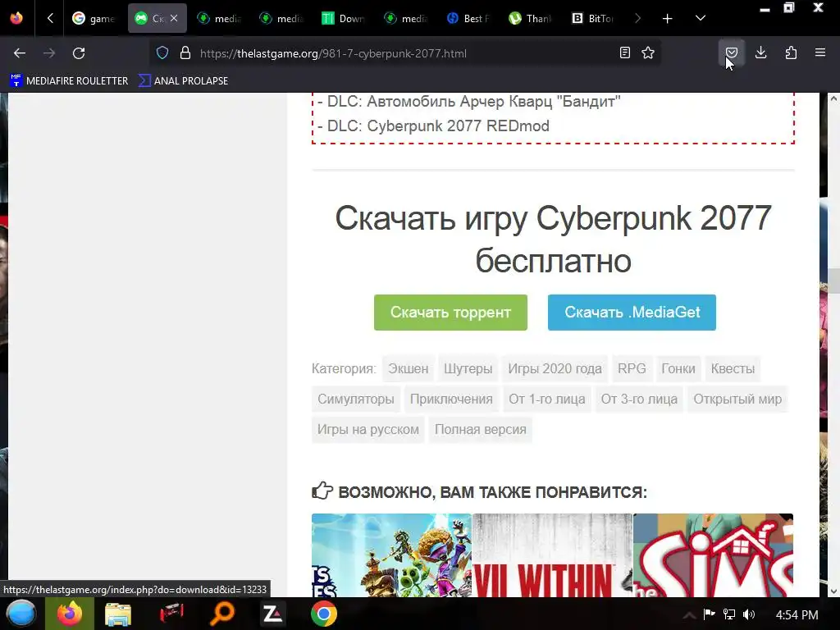The width and height of the screenshot is (840, 630).
Task: Click the address bar URL
Action: point(333,53)
